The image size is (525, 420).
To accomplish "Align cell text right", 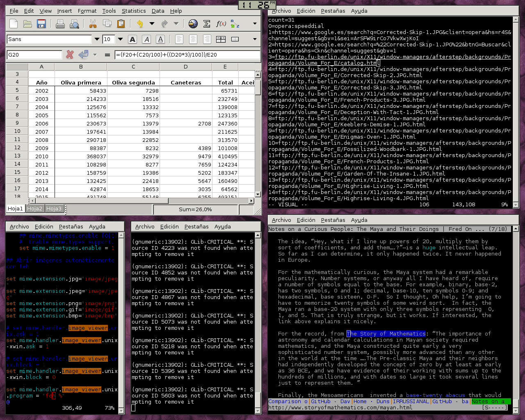I will coord(207,39).
